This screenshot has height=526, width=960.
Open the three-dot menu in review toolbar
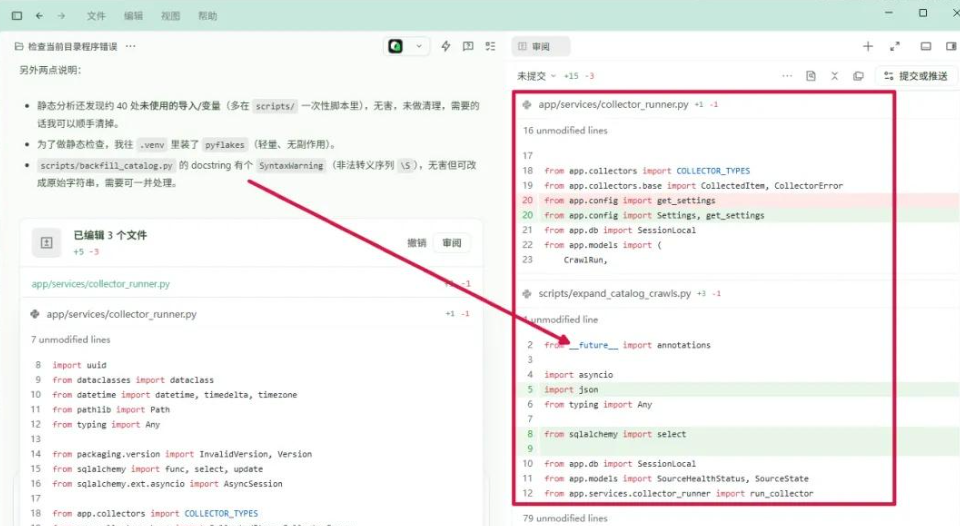[787, 76]
